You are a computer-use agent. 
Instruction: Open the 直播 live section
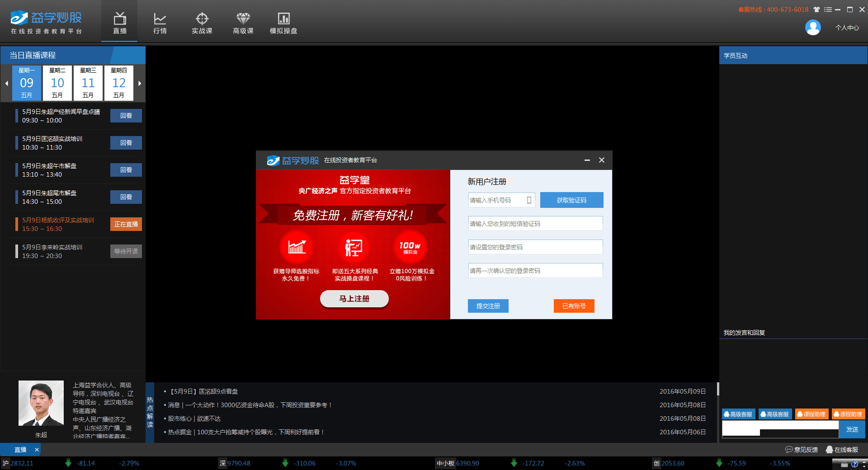pyautogui.click(x=119, y=23)
